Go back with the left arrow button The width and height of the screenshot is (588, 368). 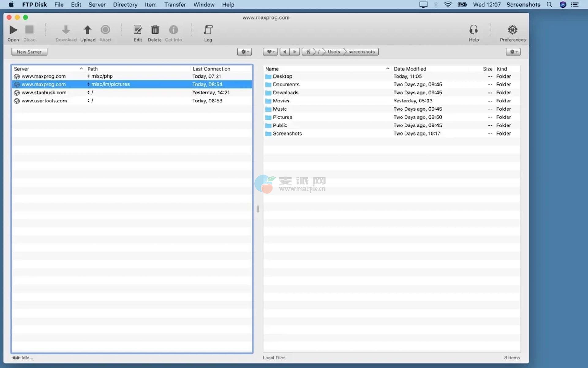(x=285, y=52)
